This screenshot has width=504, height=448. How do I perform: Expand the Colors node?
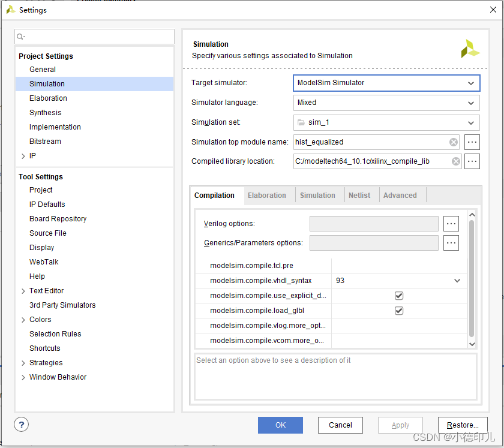pos(23,320)
